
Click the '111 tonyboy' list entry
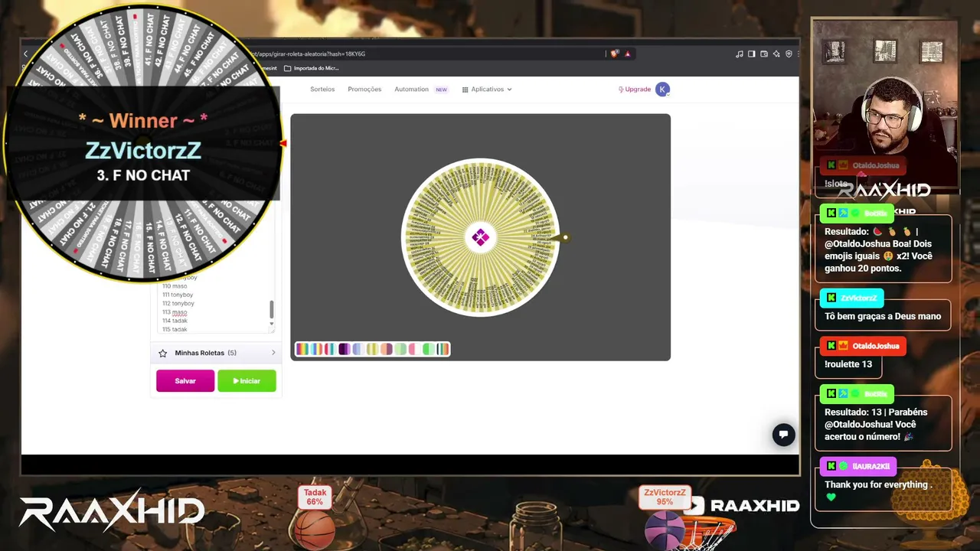coord(178,295)
